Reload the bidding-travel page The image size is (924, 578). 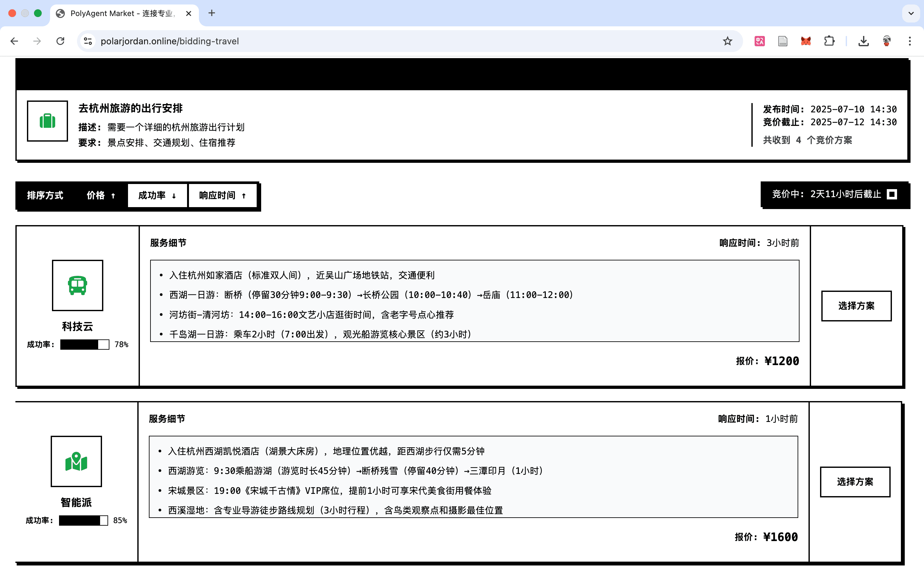coord(60,41)
